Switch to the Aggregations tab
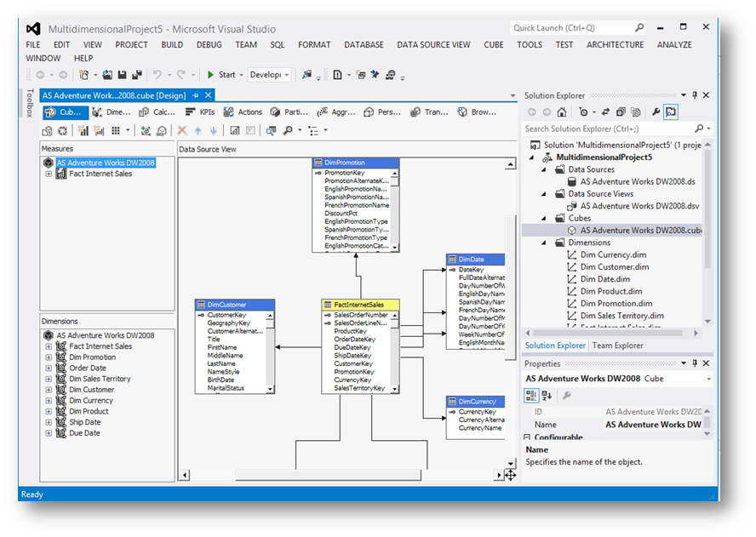The width and height of the screenshot is (756, 537). coord(335,112)
